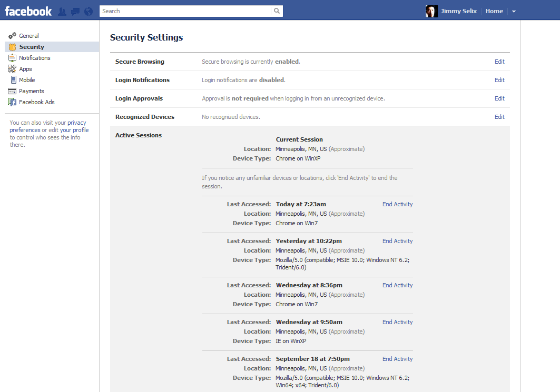
Task: Open account dropdown arrow next to Home
Action: (x=514, y=12)
